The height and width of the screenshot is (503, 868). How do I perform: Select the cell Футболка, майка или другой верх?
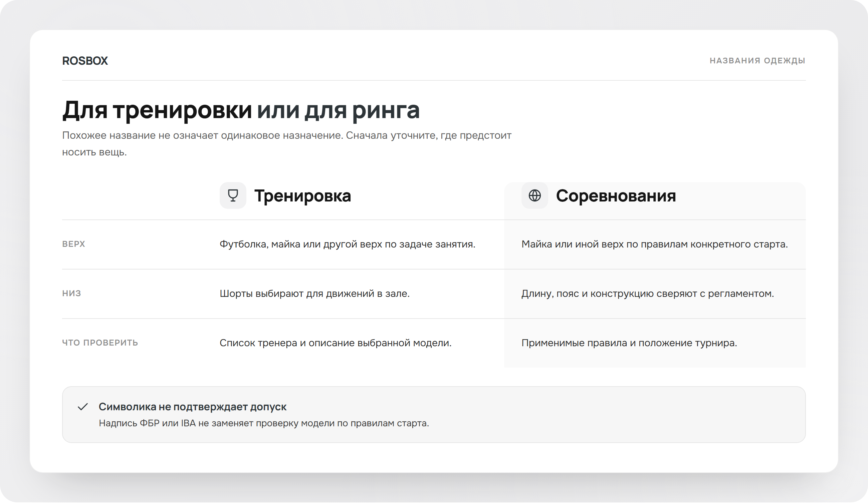pos(348,244)
